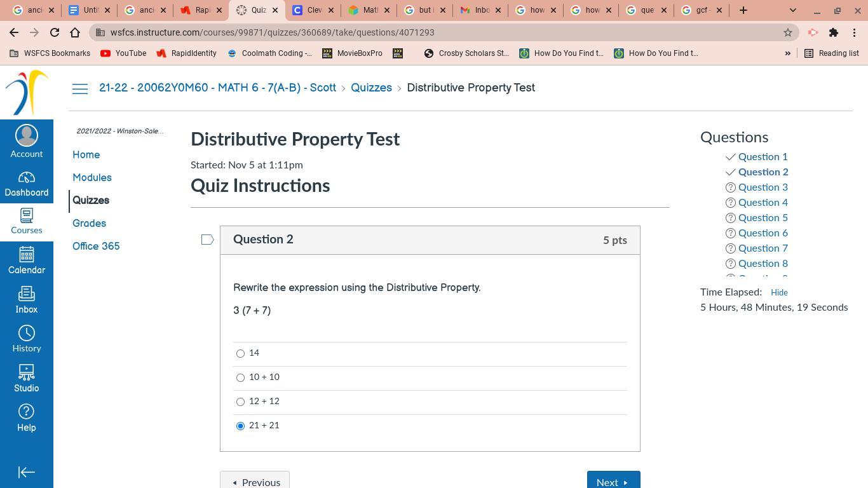Click the browser forward arrow
868x488 pixels.
tap(34, 32)
